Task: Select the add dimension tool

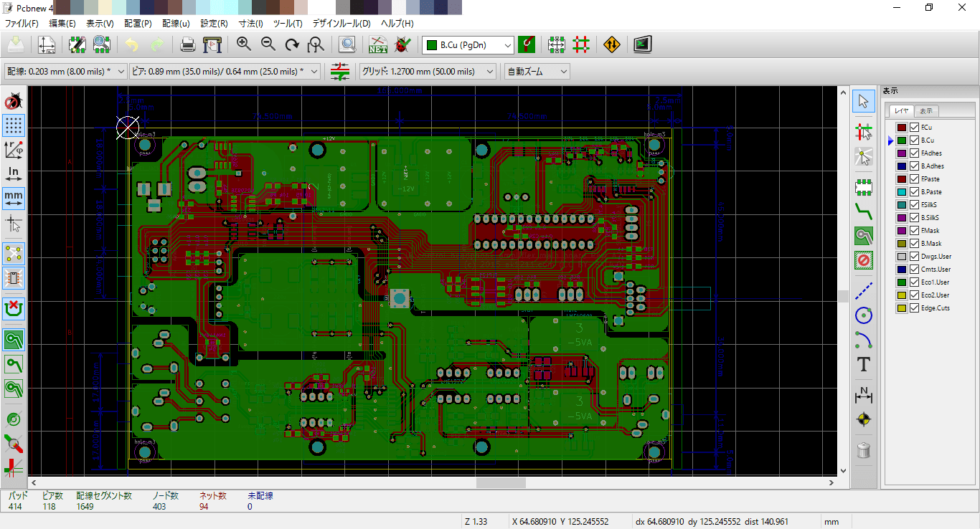Action: pos(864,394)
